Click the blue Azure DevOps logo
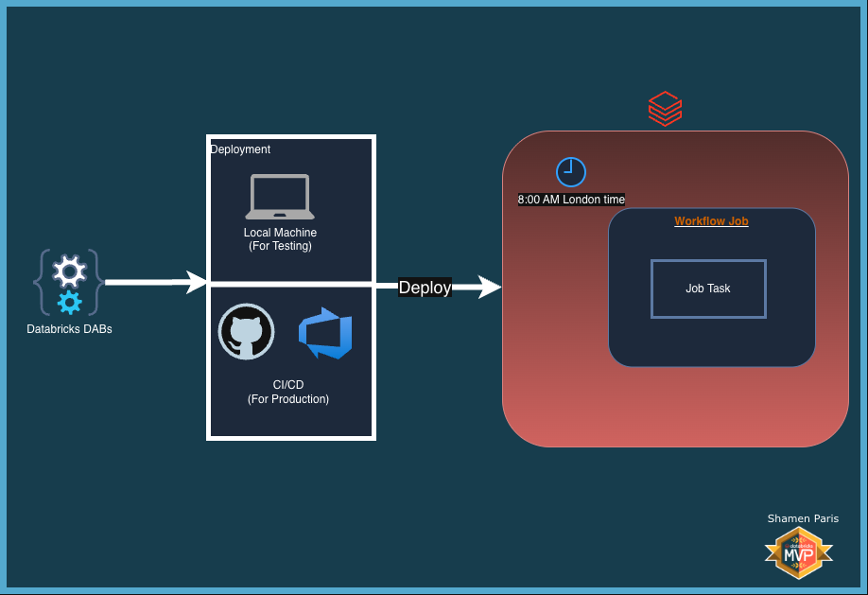This screenshot has height=595, width=868. click(x=325, y=333)
